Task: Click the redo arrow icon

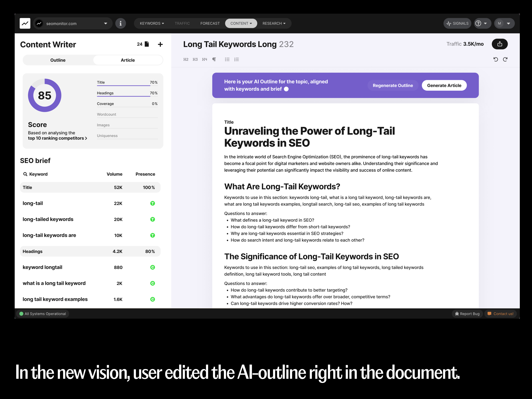Action: 505,59
